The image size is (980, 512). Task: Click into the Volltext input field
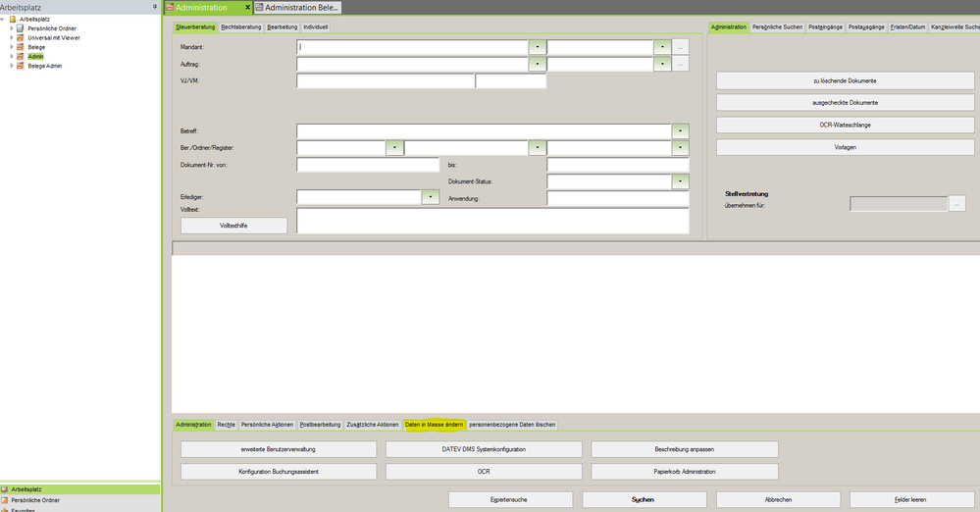point(492,222)
